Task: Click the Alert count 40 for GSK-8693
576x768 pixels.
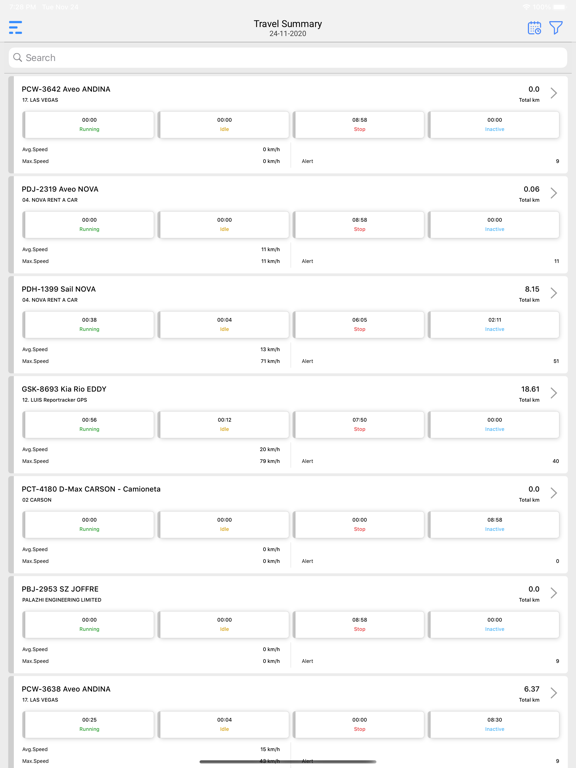Action: (x=556, y=461)
